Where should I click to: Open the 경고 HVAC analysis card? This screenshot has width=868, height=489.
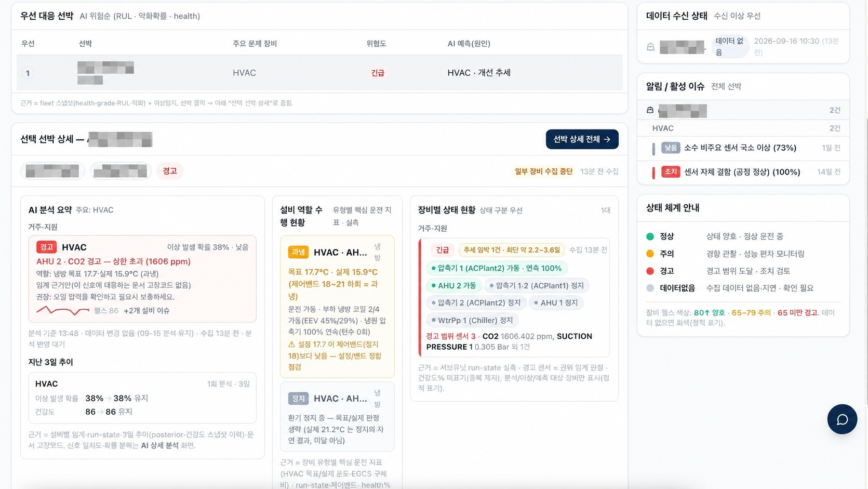click(x=142, y=279)
